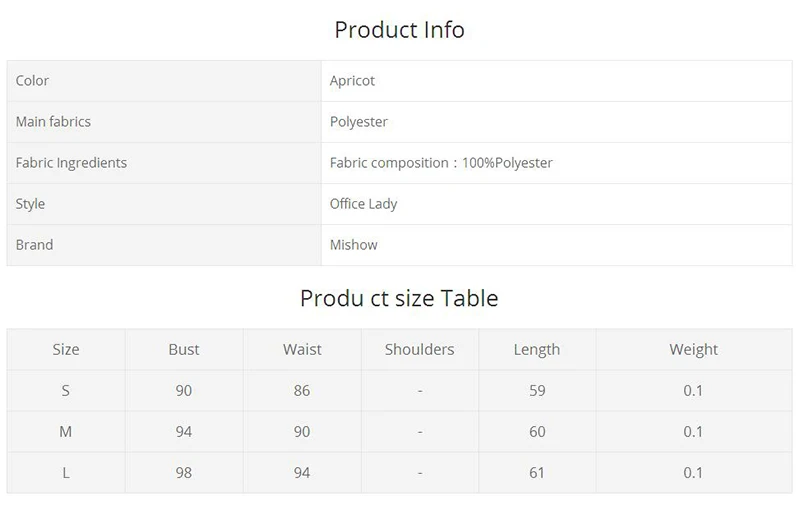The image size is (800, 505).
Task: Select the Bust column header
Action: tap(184, 349)
